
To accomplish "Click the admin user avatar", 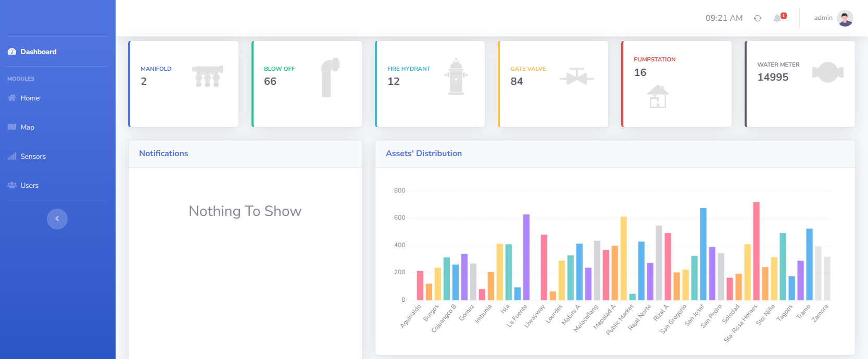I will [x=845, y=18].
